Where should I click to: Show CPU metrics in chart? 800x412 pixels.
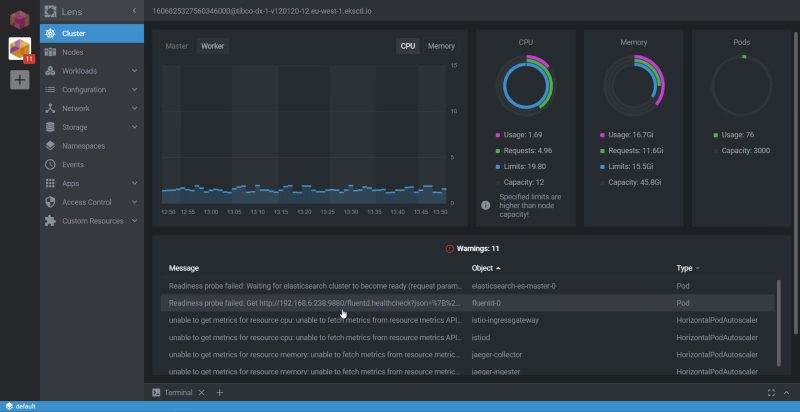[408, 46]
